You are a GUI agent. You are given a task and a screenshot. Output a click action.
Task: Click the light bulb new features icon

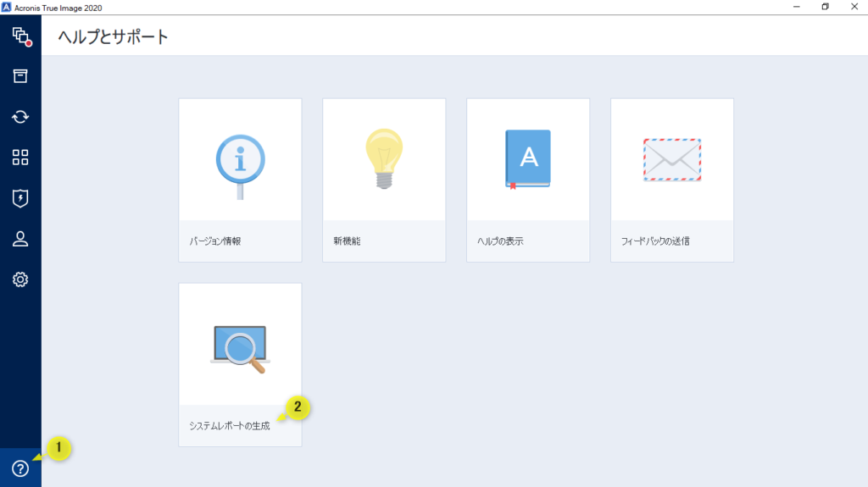(384, 159)
